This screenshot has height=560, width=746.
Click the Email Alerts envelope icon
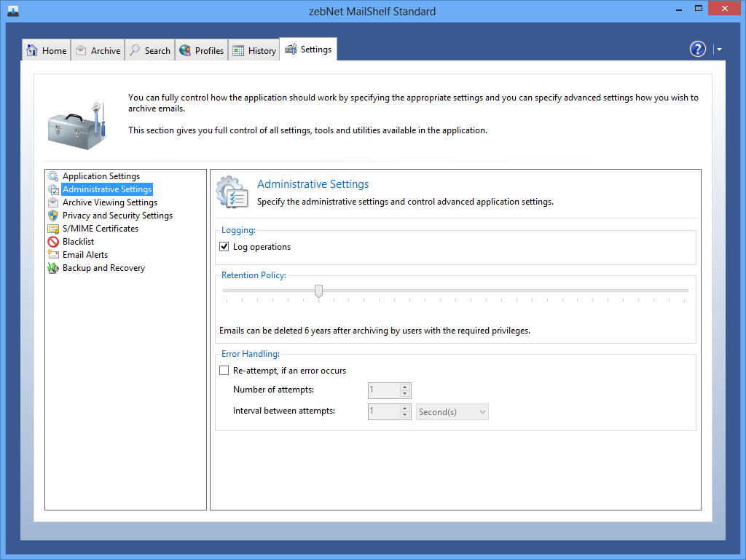tap(53, 255)
